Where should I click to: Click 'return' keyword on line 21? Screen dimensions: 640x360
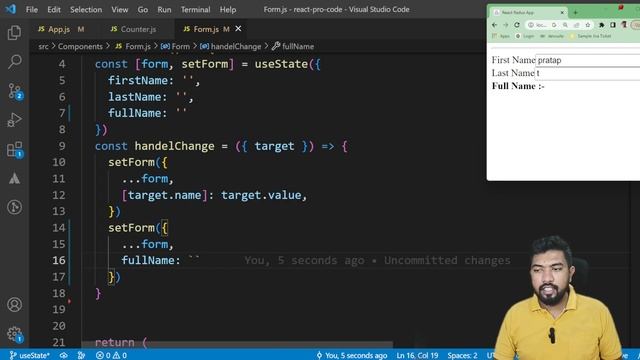click(115, 342)
